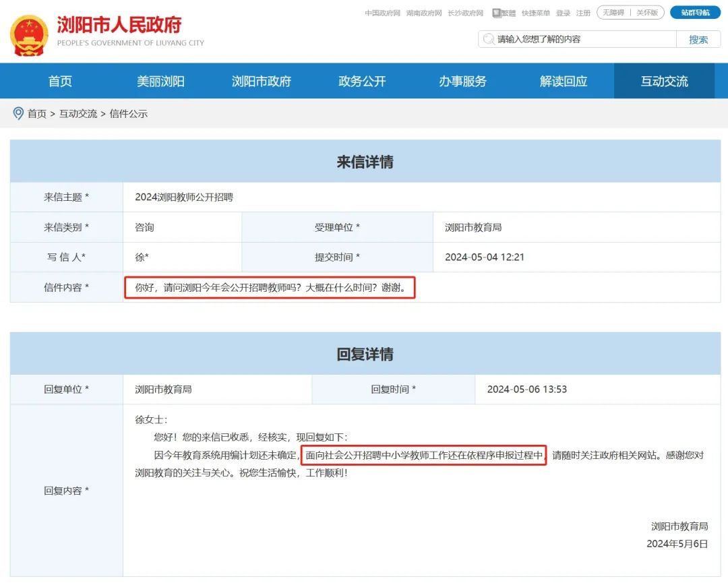Open the 快捷菜单 quick menu

[x=536, y=13]
